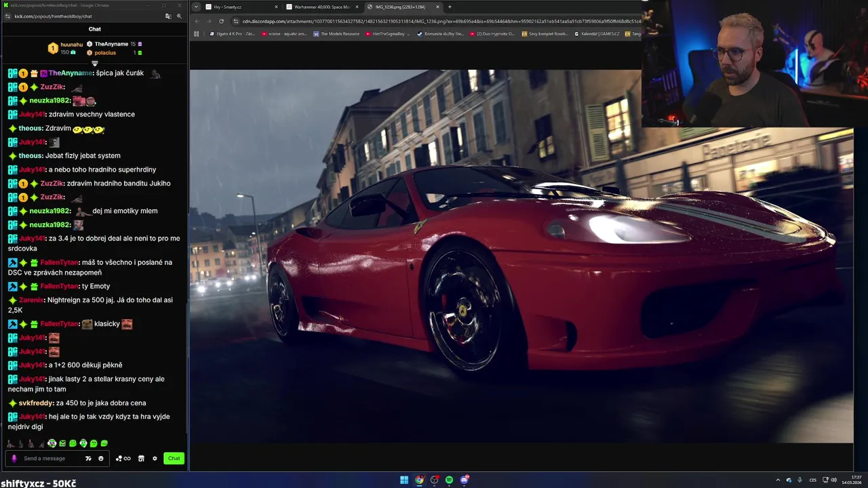Close the Warhammer 40,000 tab
The width and height of the screenshot is (868, 488).
pos(357,7)
